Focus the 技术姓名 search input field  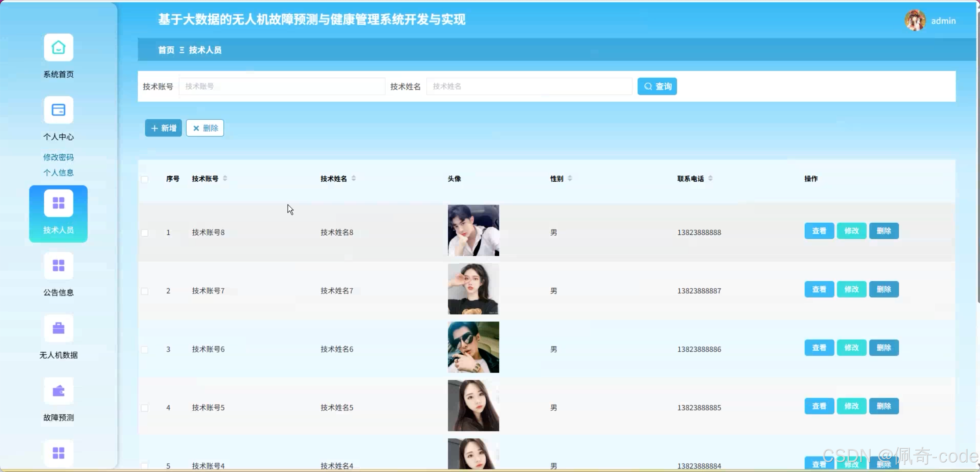[x=529, y=86]
